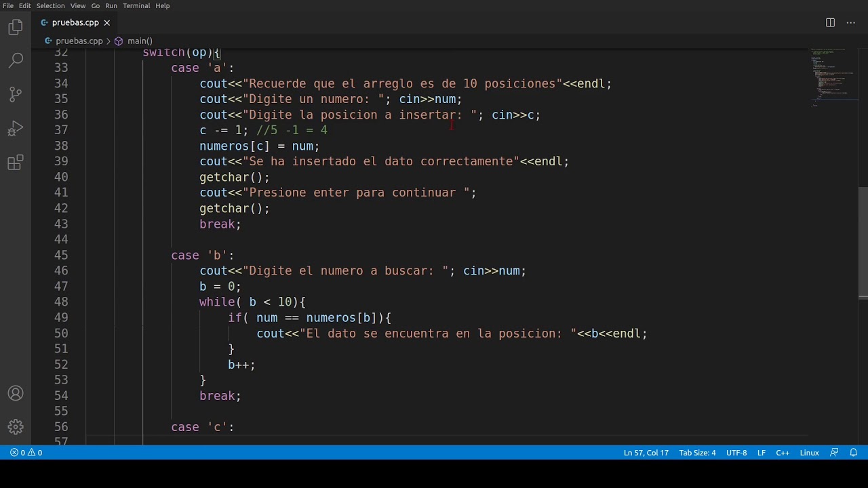Click the line case 'b':

[x=202, y=255]
